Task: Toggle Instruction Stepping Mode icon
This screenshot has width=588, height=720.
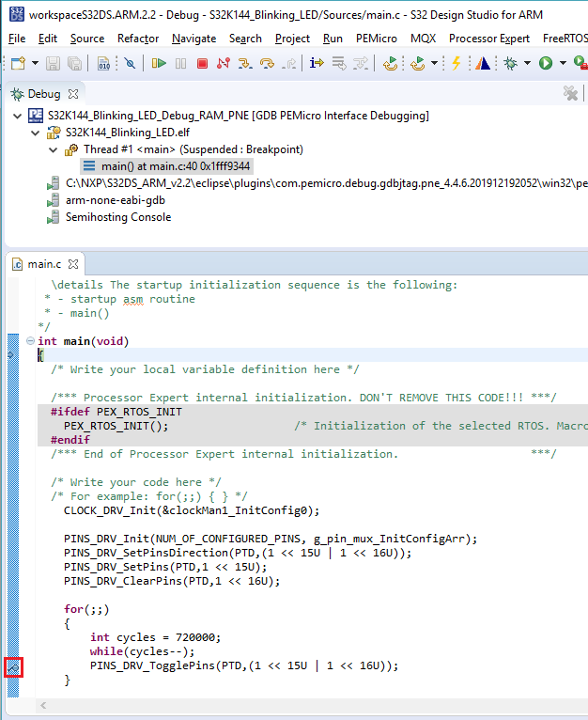Action: (317, 62)
